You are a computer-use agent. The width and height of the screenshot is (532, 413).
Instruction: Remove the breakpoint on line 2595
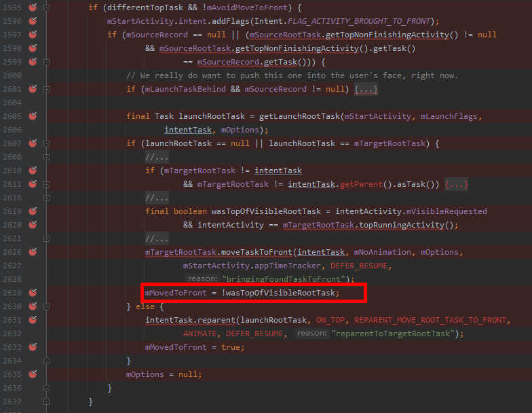pyautogui.click(x=33, y=7)
